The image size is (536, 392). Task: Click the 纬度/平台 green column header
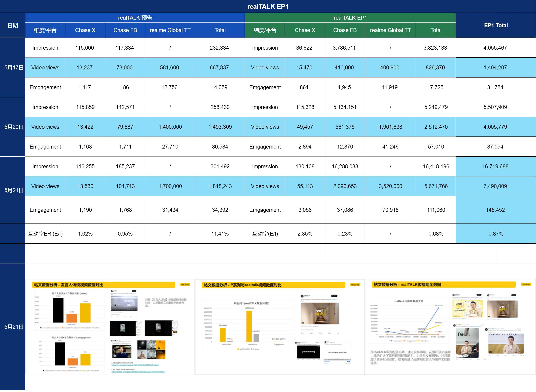[265, 30]
